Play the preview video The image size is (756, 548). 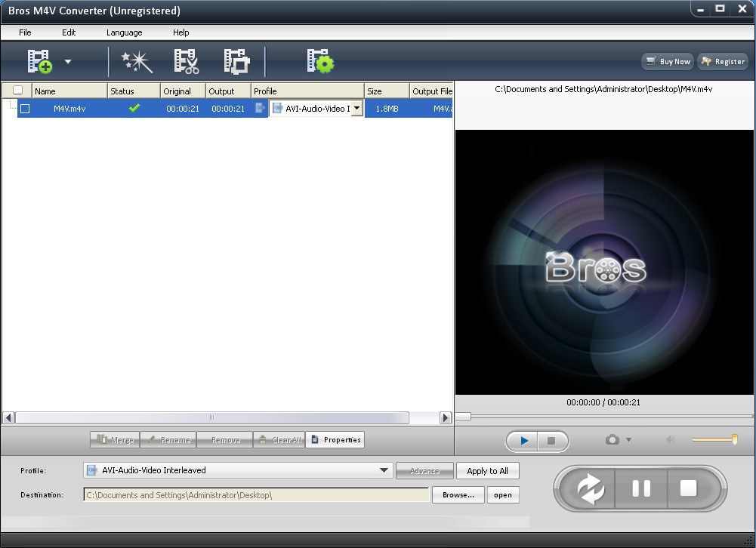[x=523, y=441]
